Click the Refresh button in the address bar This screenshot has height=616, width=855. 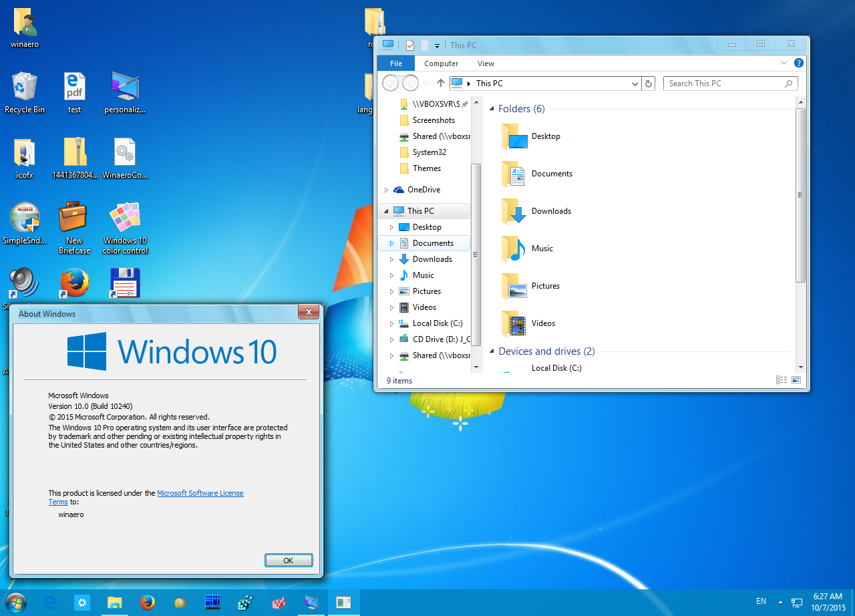(x=648, y=83)
